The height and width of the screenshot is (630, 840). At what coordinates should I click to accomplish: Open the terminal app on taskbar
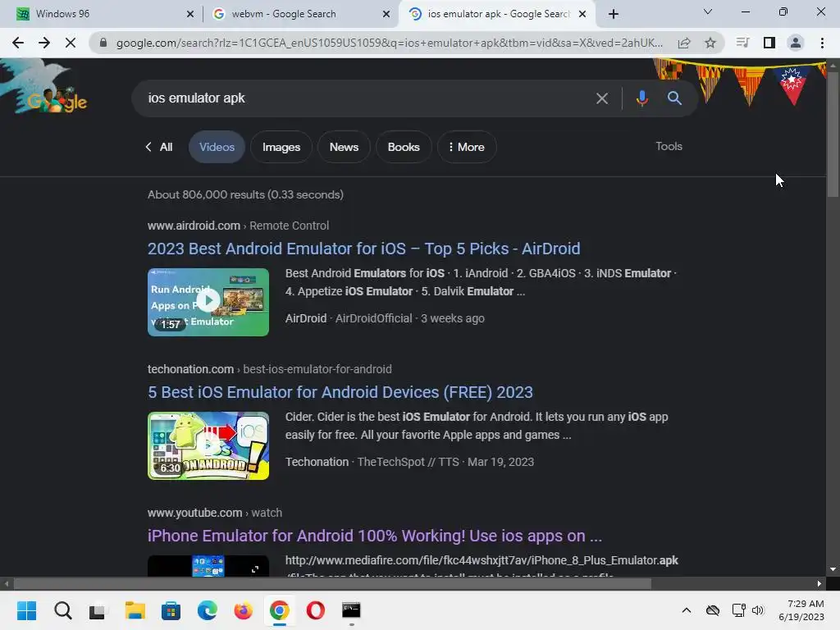(x=351, y=610)
